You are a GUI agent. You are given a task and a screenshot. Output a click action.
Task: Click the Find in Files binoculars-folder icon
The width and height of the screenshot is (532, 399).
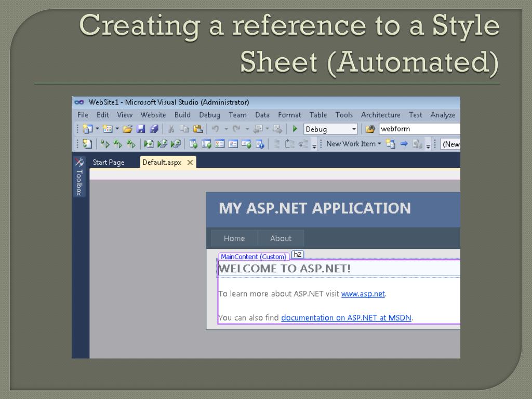tap(370, 129)
